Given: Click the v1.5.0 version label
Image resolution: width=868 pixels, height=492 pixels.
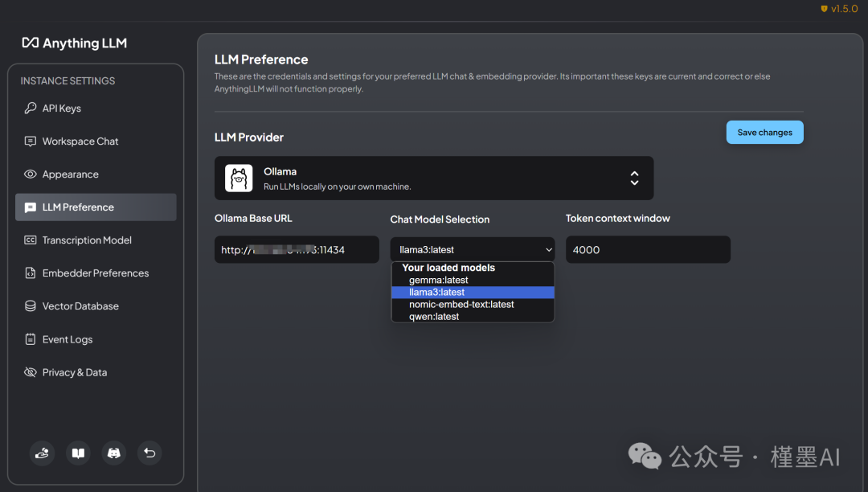Looking at the screenshot, I should pyautogui.click(x=844, y=9).
